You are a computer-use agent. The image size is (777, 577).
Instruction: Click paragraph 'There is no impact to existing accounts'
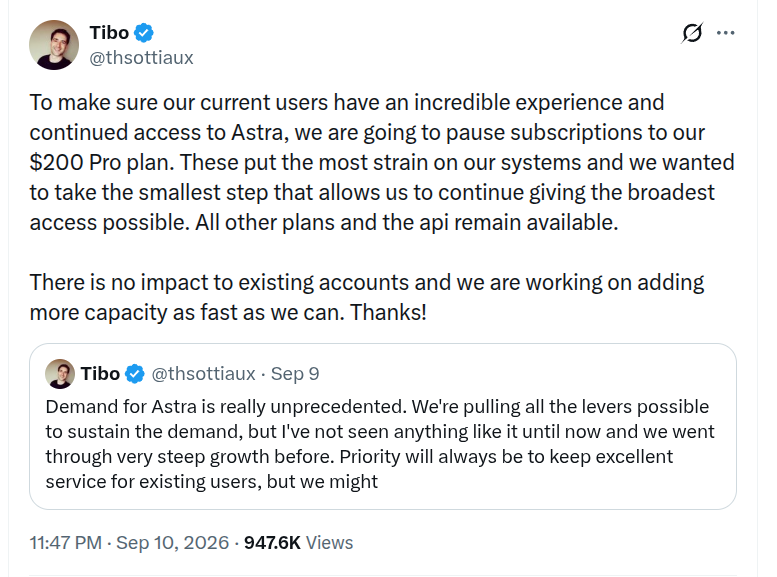[367, 297]
